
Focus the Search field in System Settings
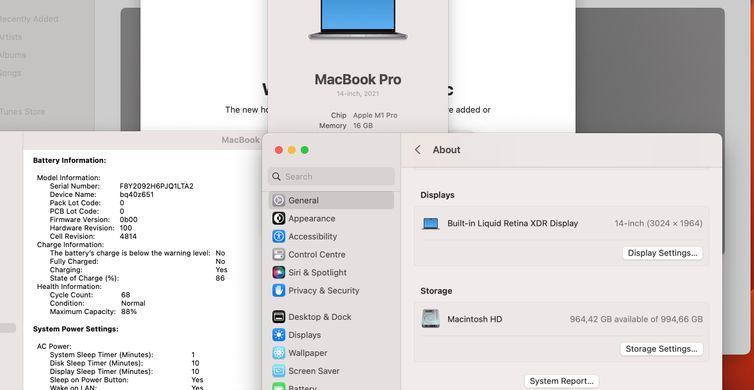(331, 176)
